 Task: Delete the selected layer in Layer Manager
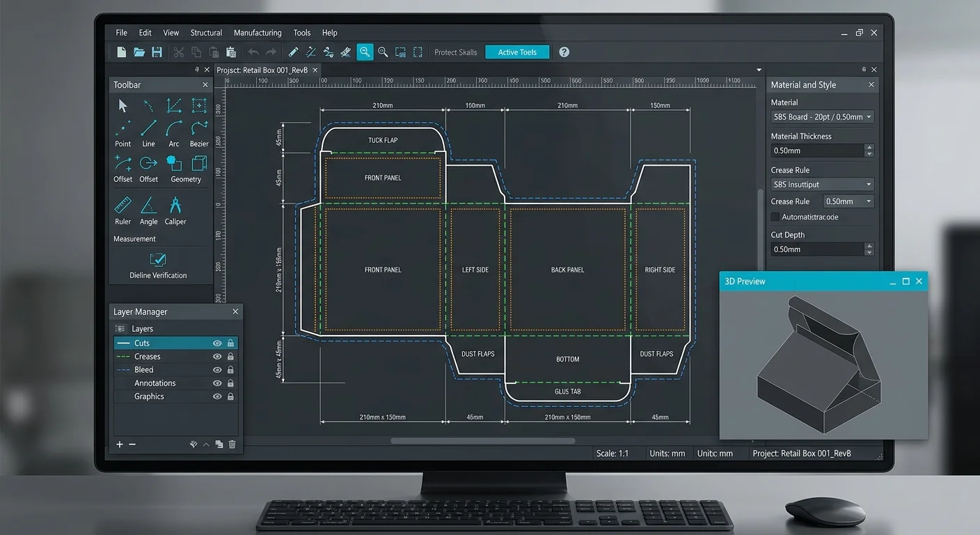(232, 444)
